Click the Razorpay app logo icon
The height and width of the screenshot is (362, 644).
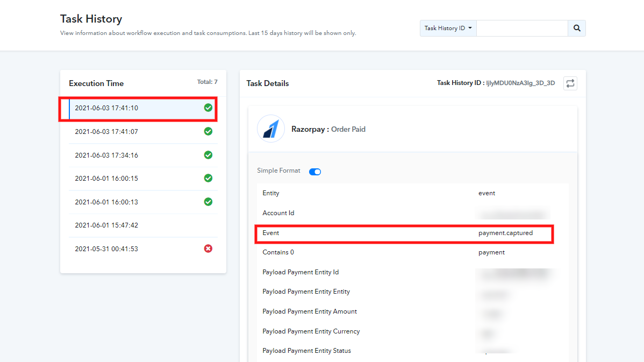click(x=270, y=129)
